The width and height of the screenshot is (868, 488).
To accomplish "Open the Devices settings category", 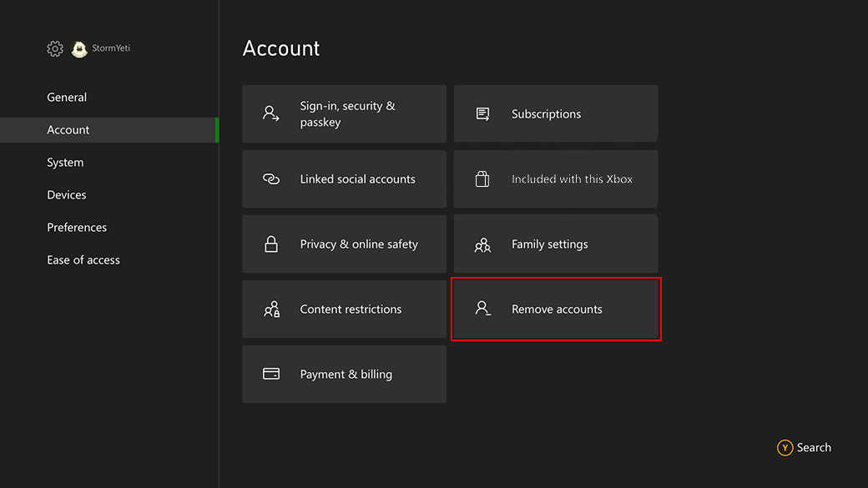I will point(66,194).
